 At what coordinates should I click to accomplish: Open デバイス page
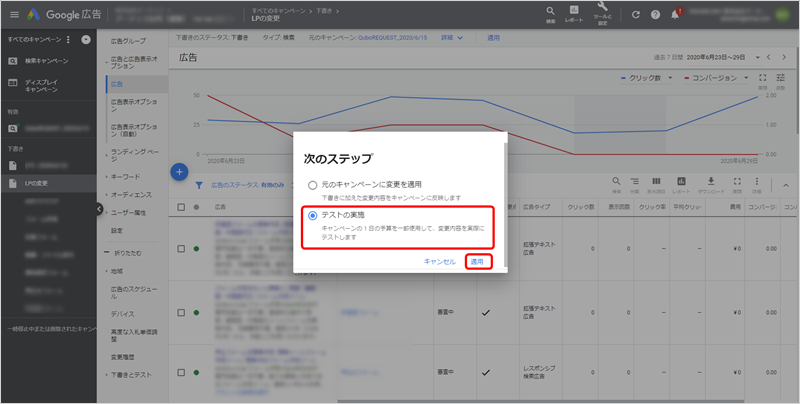tap(122, 314)
